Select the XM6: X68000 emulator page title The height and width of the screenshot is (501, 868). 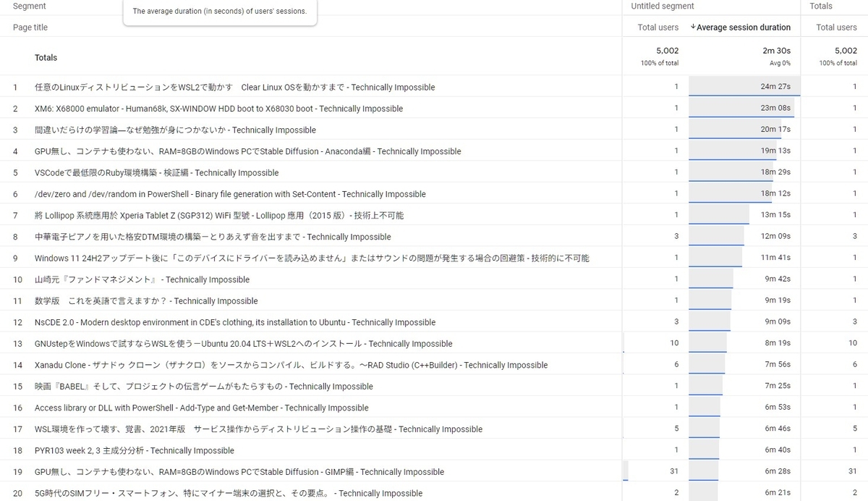pos(218,109)
